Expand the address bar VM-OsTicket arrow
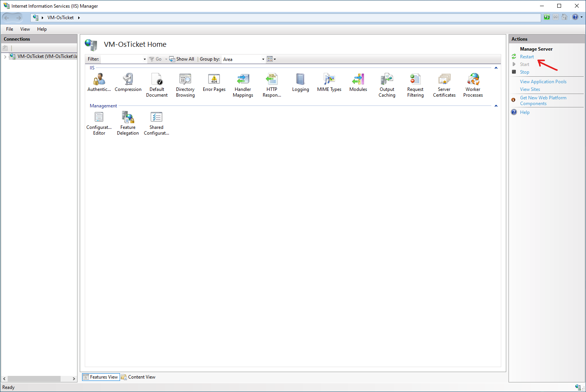Viewport: 586px width, 392px height. (79, 18)
